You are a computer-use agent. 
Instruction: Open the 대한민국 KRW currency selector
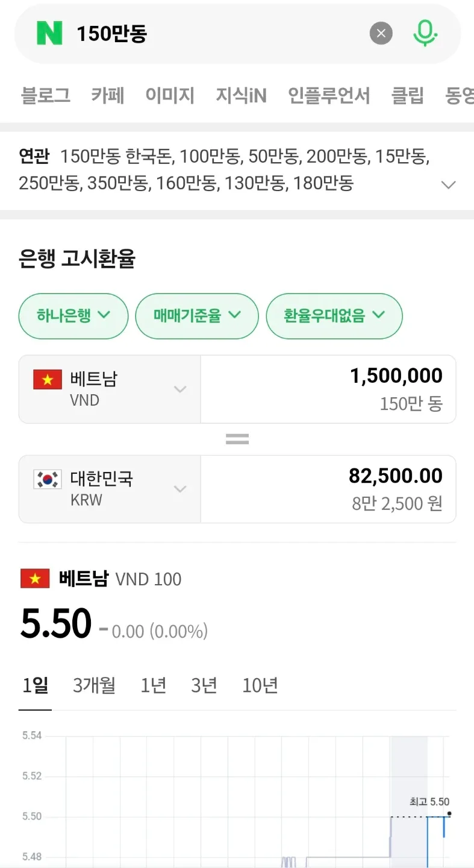110,489
